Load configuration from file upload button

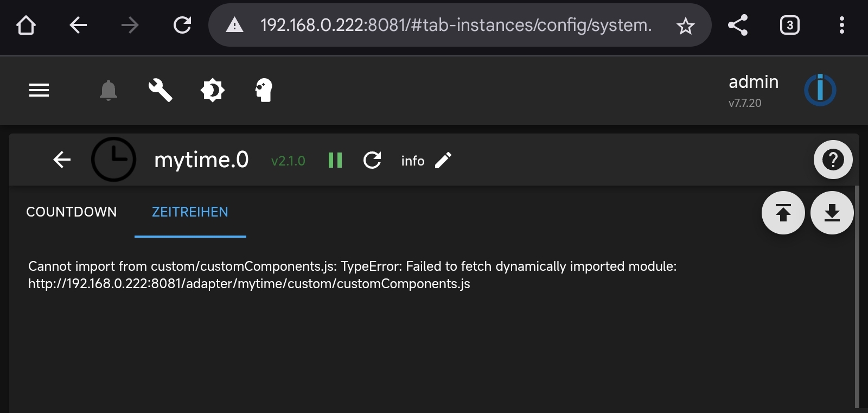[x=783, y=213]
